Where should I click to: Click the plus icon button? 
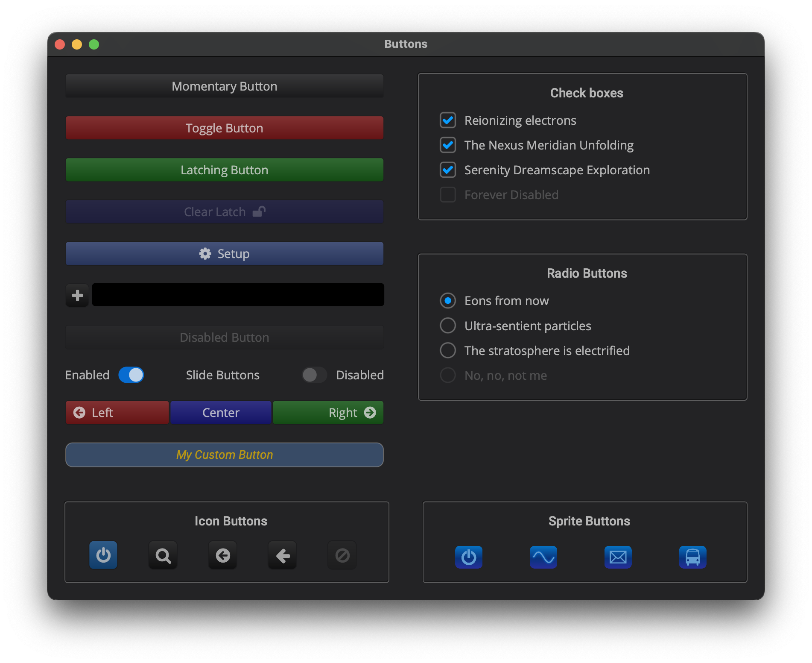[x=77, y=295]
